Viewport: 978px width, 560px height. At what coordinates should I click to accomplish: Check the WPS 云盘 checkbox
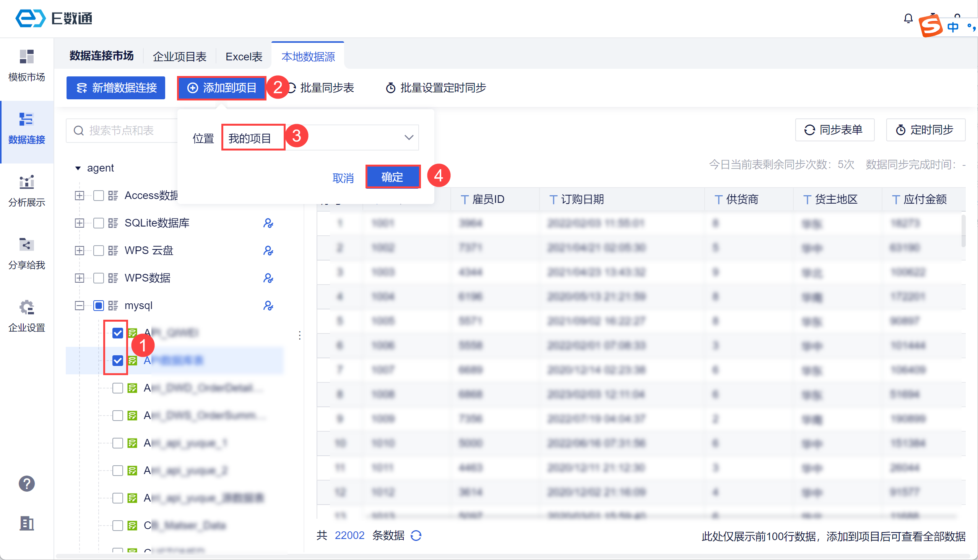99,250
